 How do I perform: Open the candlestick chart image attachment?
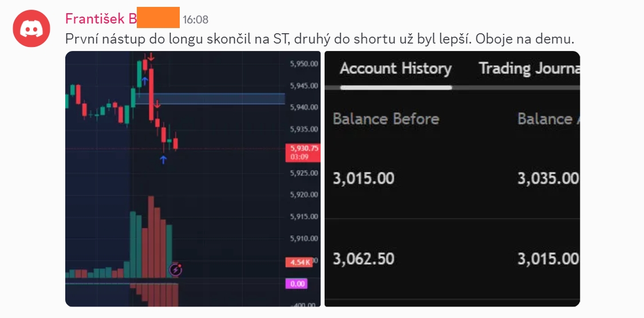click(x=192, y=179)
